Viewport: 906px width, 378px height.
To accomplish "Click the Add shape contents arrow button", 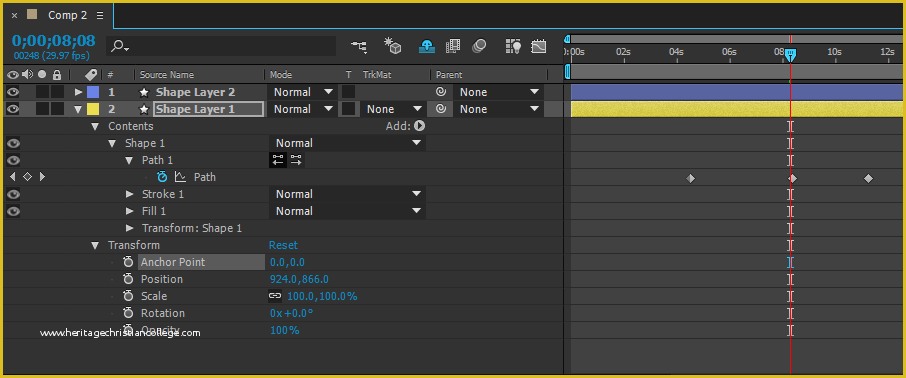I will (419, 126).
